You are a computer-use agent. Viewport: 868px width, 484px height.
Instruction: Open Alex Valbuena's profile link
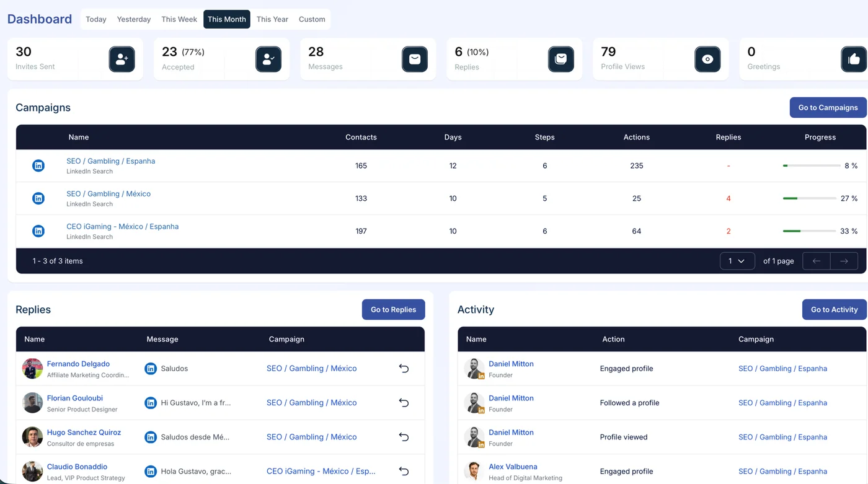click(513, 467)
